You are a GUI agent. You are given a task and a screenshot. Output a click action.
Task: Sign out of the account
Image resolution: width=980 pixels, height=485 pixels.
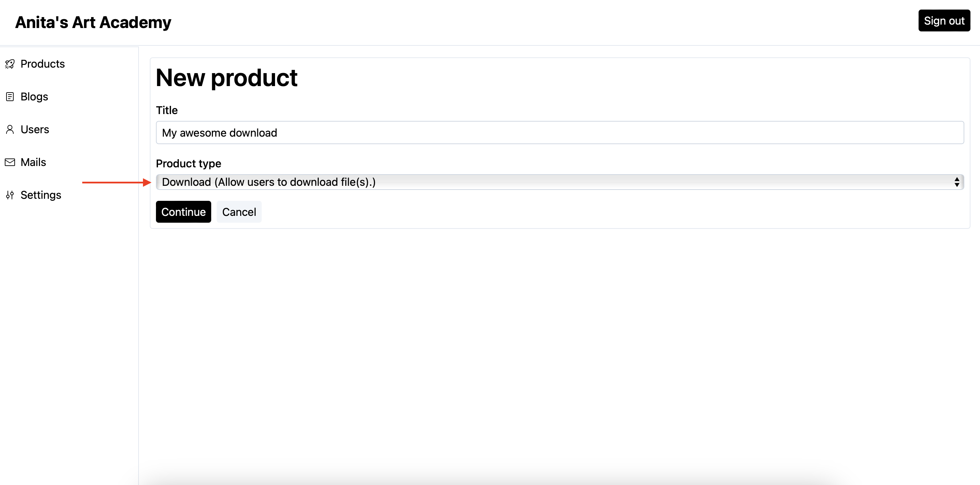944,20
